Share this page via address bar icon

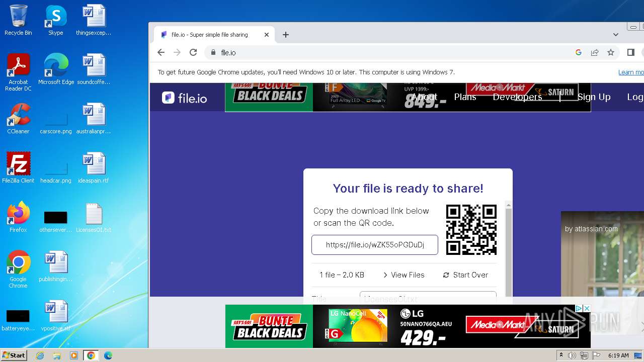[595, 52]
